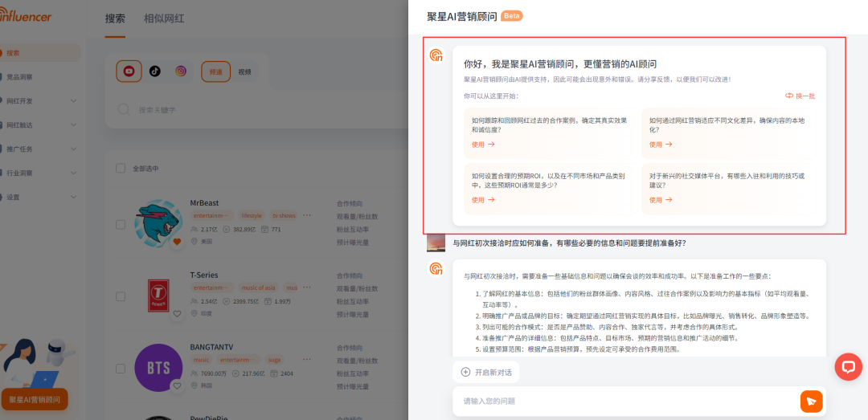868x420 pixels.
Task: Switch to 频道 mode
Action: click(216, 71)
